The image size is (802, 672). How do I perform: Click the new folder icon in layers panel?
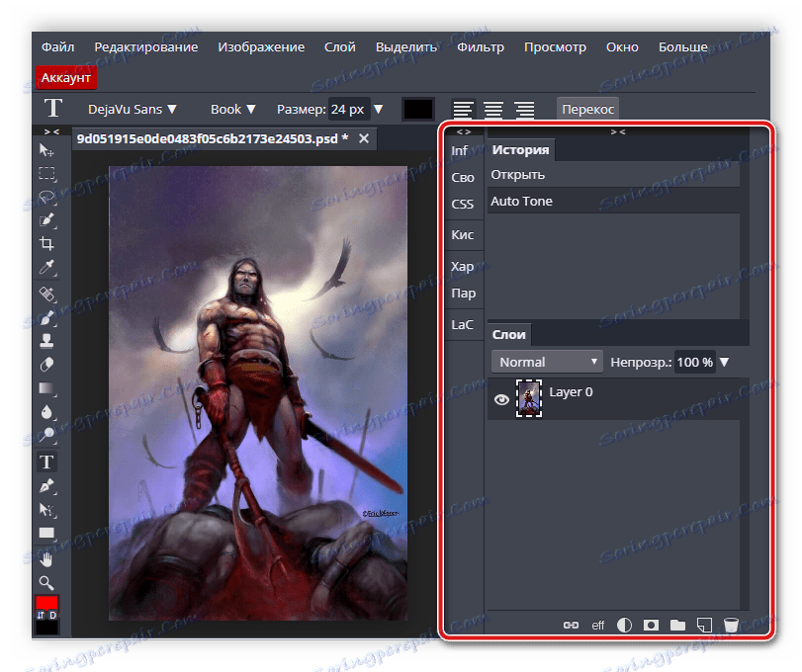[x=677, y=625]
